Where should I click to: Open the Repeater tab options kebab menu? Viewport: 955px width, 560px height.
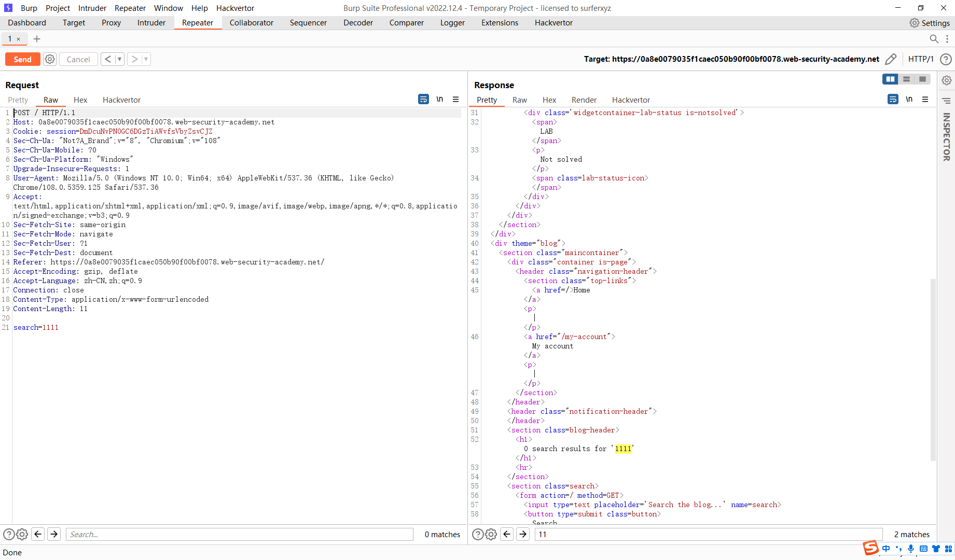click(947, 39)
